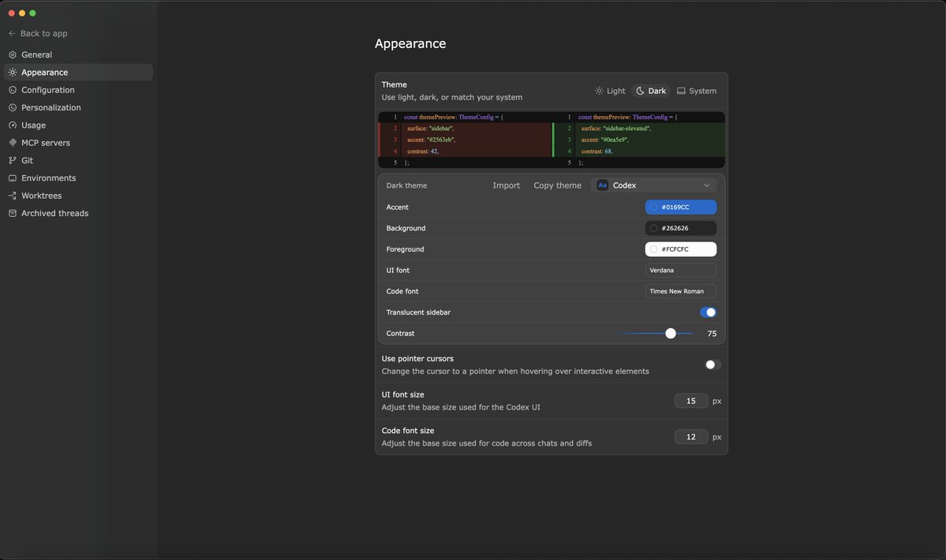Click the Personalization icon in sidebar

[x=13, y=107]
